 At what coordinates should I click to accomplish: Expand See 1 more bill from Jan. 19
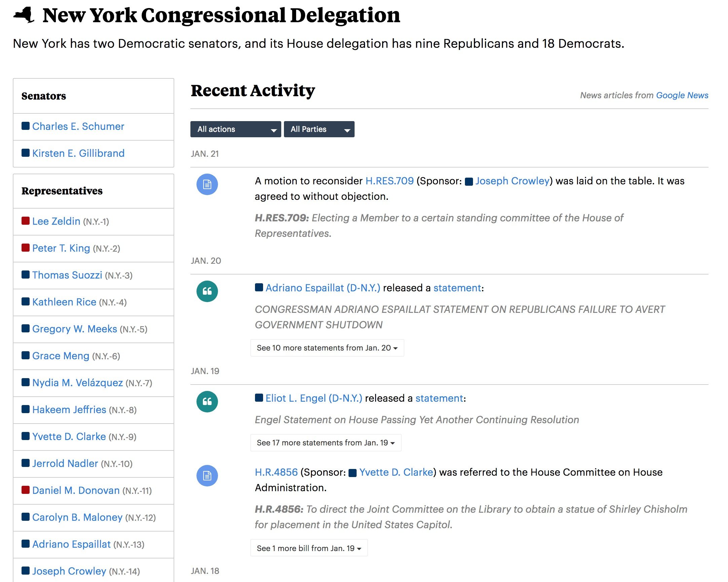pos(308,548)
